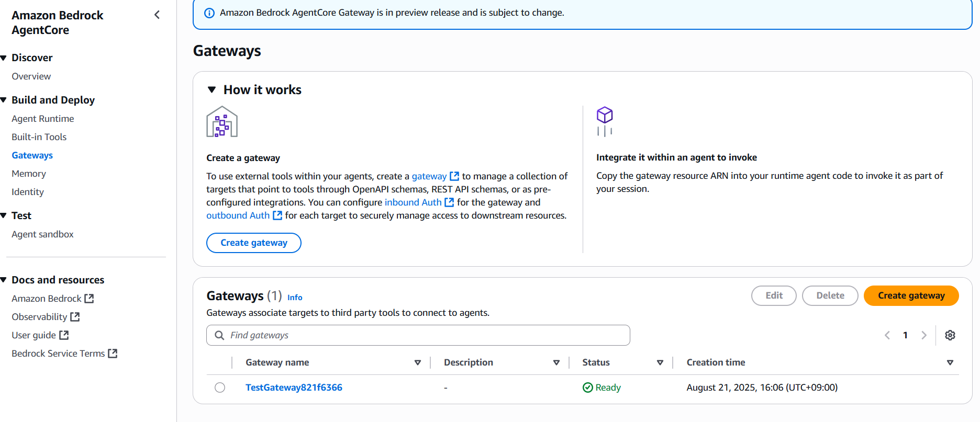Open Agent sandbox in the sidebar
The image size is (980, 422).
[43, 234]
